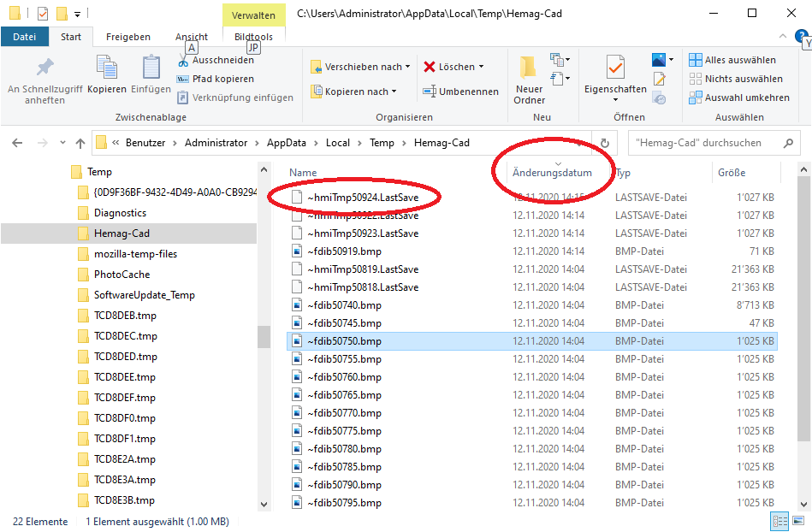
Task: Expand the 'Kopieren nach' dropdown
Action: tap(394, 92)
